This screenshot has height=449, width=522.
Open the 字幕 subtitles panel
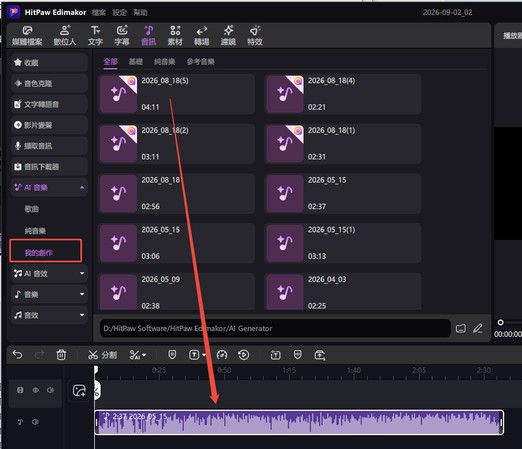[122, 36]
